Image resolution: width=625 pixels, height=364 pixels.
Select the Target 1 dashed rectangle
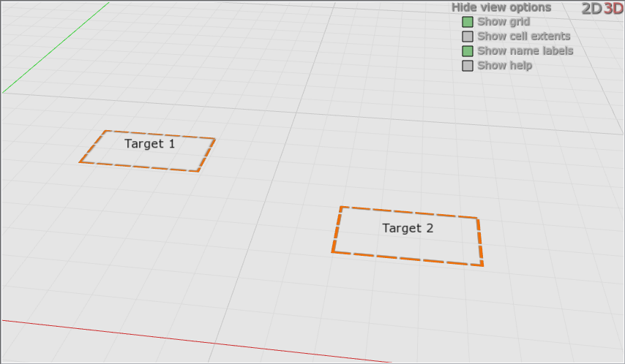click(148, 151)
